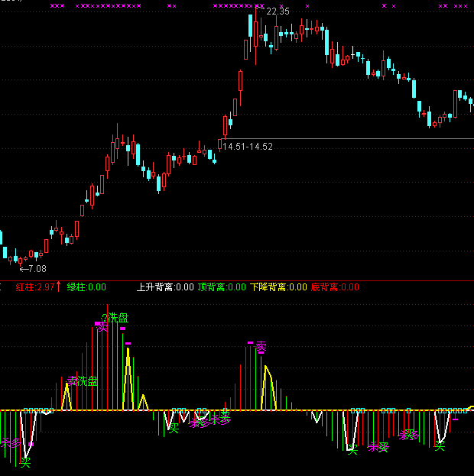Click the 7.08 low price annotation
The height and width of the screenshot is (476, 474).
tap(35, 268)
